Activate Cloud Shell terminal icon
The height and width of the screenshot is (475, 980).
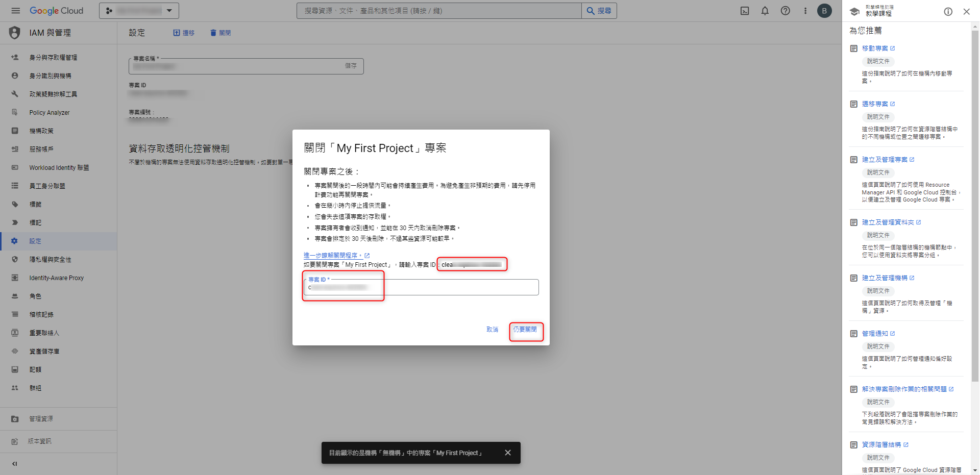745,11
